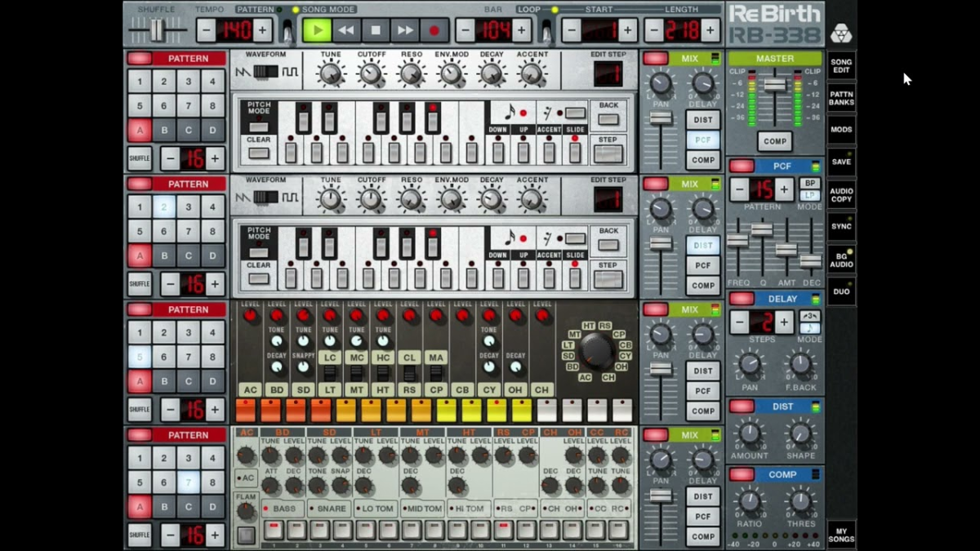
Task: Click the top synth's Accent knob
Action: click(532, 74)
